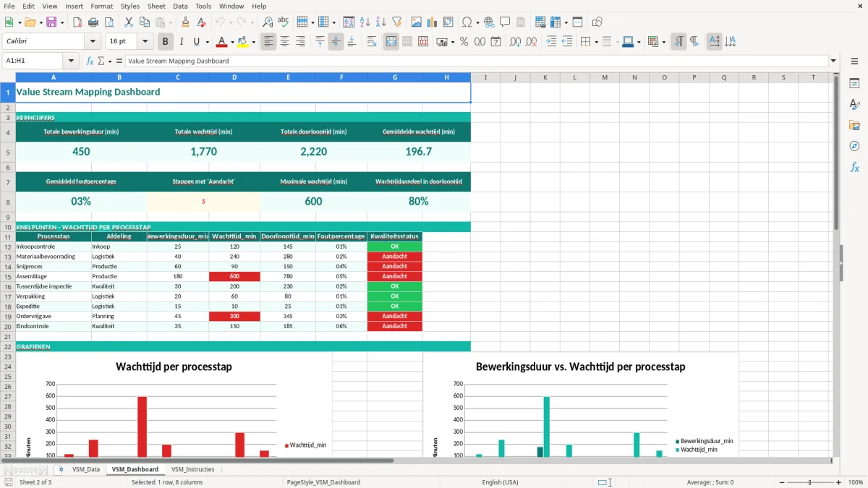Select the Clone Formatting paintbrush
The width and height of the screenshot is (868, 488).
185,22
